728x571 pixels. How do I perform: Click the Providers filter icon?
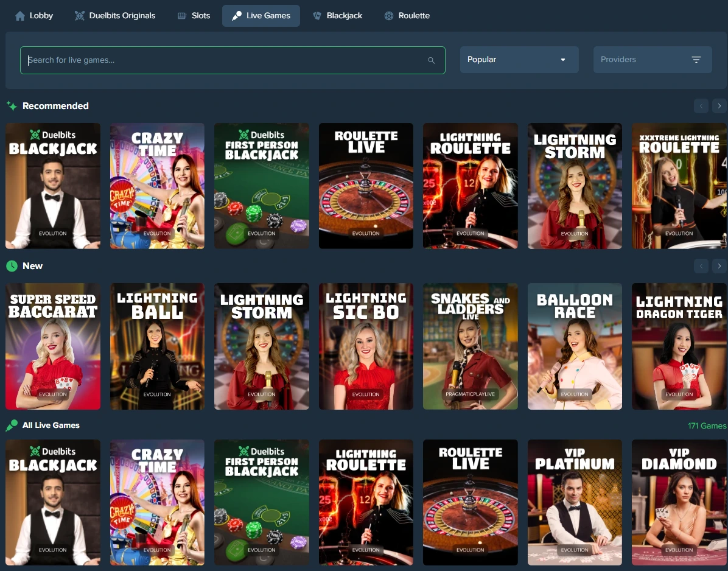pyautogui.click(x=696, y=60)
